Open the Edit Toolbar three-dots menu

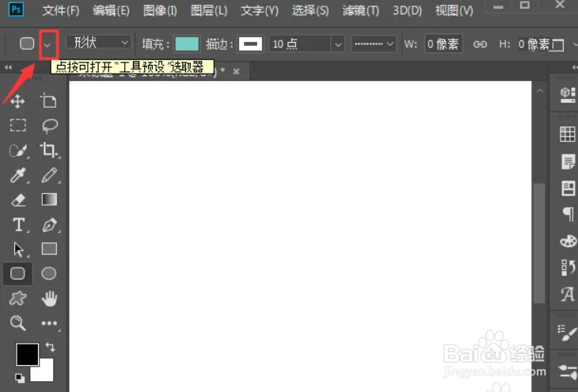click(49, 323)
